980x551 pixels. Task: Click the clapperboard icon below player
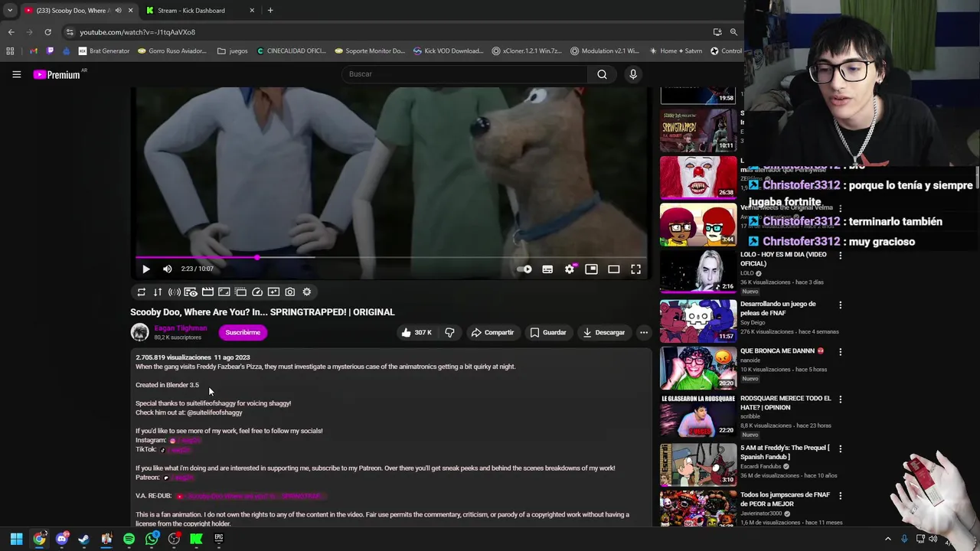coord(207,292)
